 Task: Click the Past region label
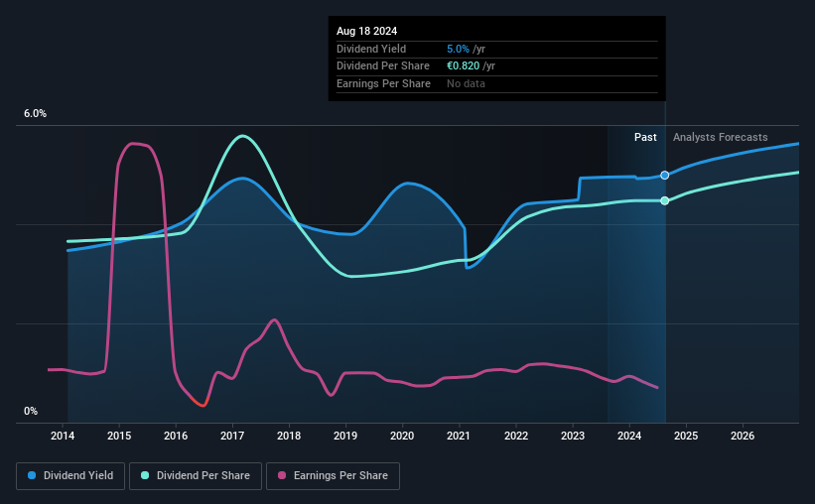(x=645, y=137)
